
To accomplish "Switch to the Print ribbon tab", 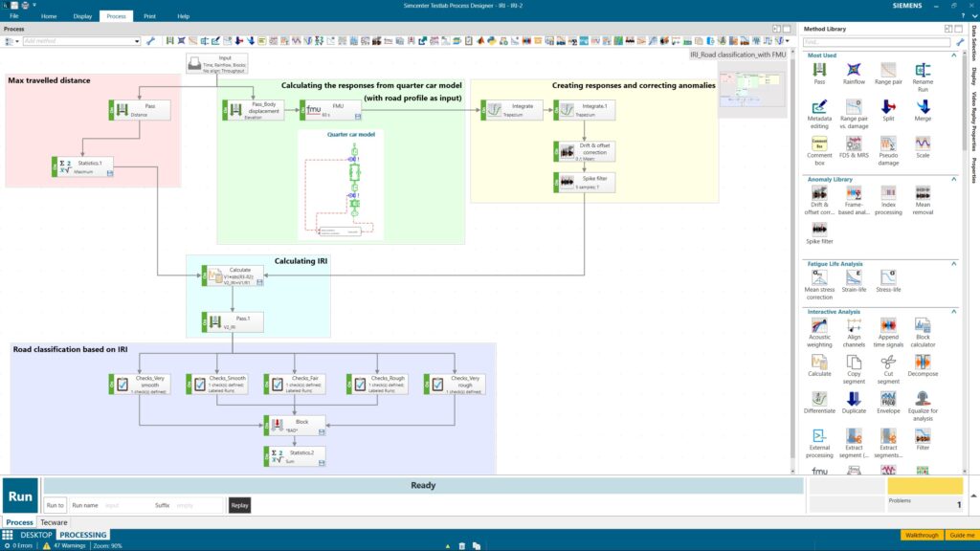I will pyautogui.click(x=149, y=16).
